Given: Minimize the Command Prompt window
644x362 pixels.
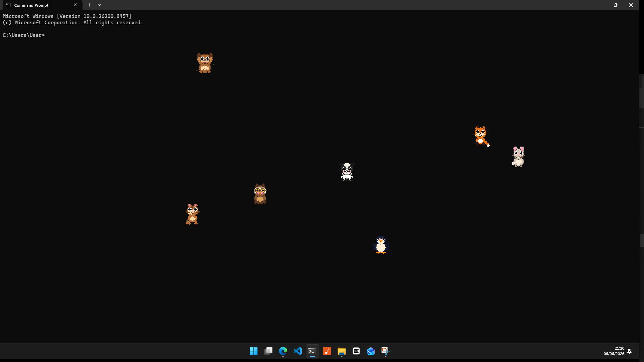Looking at the screenshot, I should 600,5.
